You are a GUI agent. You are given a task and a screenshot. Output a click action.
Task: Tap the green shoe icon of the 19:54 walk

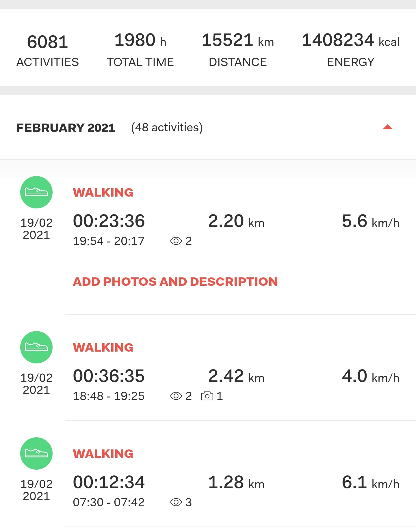coord(36,192)
